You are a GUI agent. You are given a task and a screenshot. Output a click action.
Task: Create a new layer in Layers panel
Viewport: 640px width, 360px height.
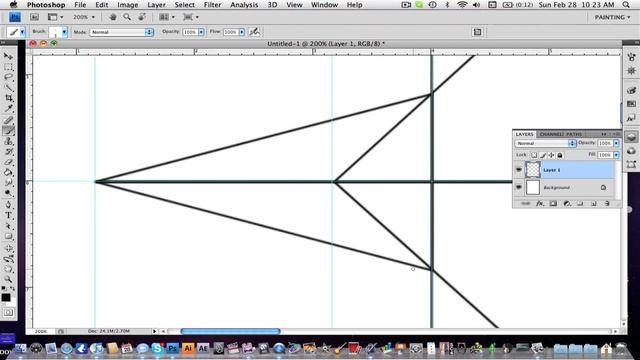tap(594, 203)
